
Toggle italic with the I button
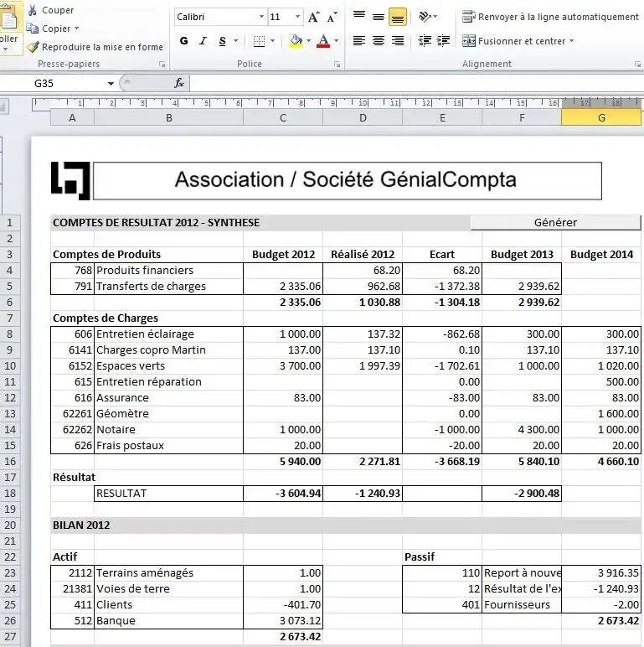(203, 41)
